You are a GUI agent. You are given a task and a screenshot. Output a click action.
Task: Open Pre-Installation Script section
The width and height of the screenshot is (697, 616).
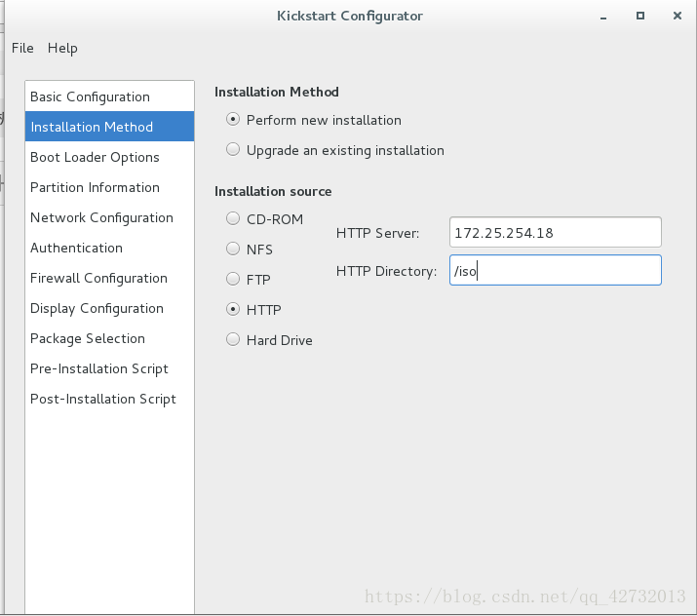[x=110, y=368]
